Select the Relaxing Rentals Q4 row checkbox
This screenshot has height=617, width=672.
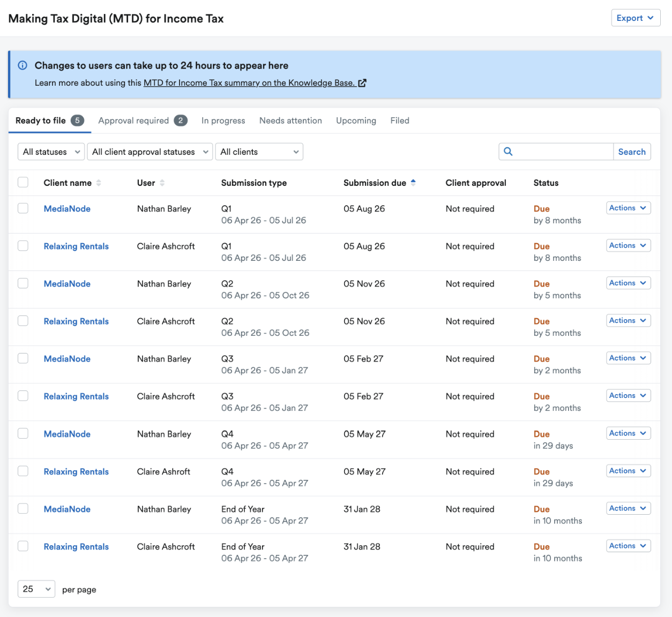tap(23, 471)
